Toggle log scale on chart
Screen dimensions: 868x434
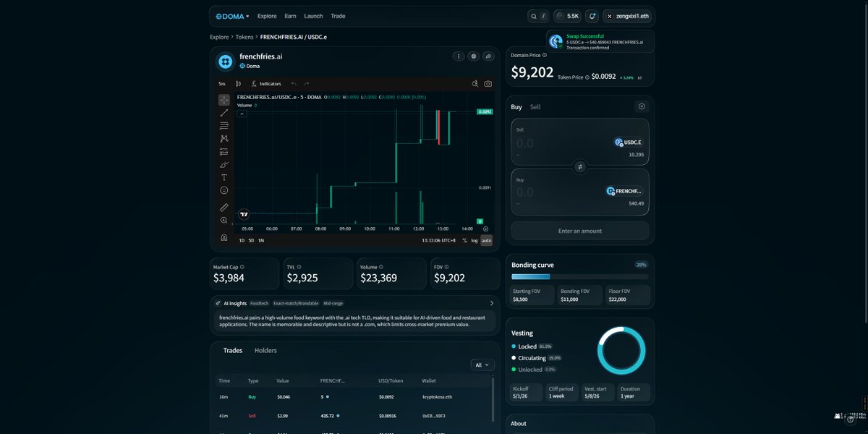pos(475,240)
